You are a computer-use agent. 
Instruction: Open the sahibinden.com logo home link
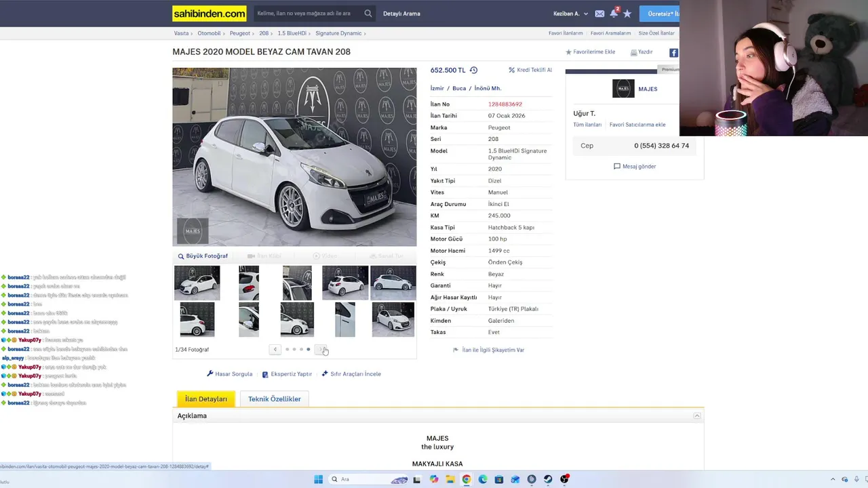210,14
